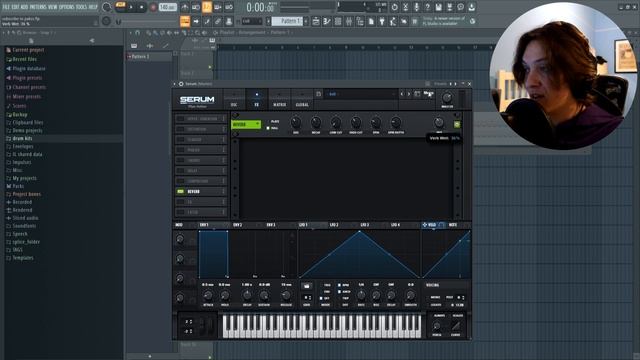Open the OPTIONS menu

click(67, 7)
